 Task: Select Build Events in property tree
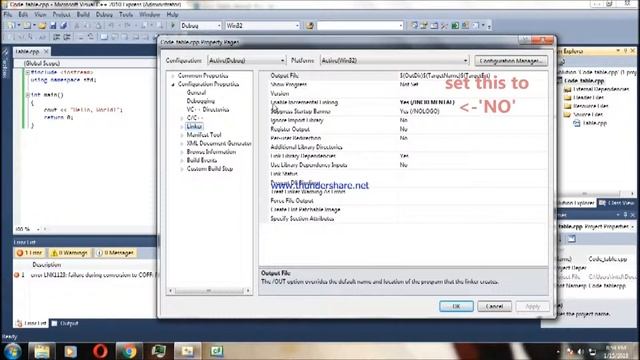(x=202, y=160)
